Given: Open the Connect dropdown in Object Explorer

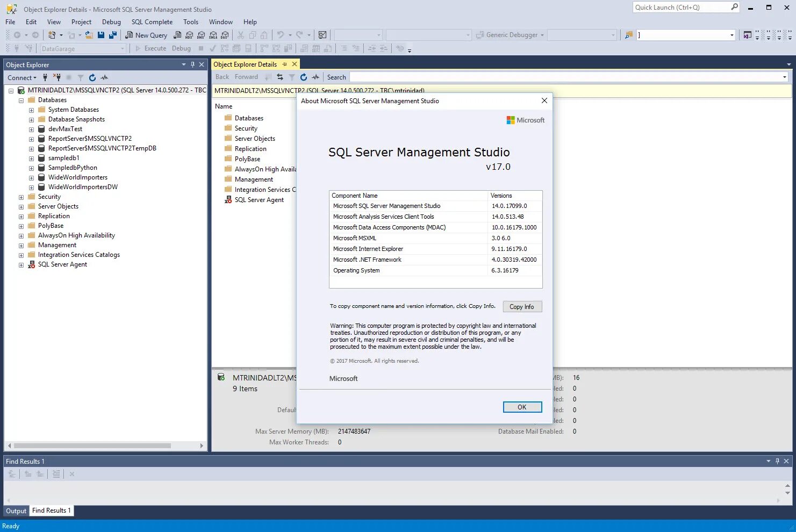Looking at the screenshot, I should 22,77.
